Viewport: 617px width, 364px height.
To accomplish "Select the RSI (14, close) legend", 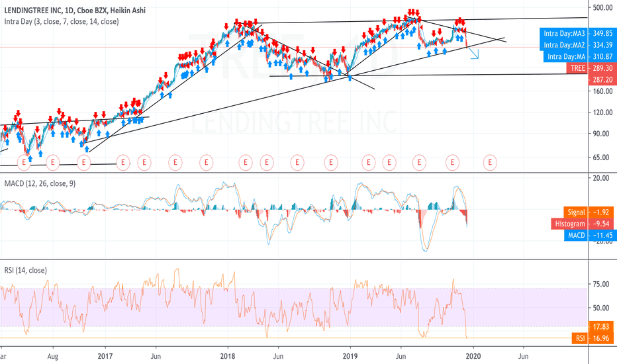I will (x=25, y=270).
